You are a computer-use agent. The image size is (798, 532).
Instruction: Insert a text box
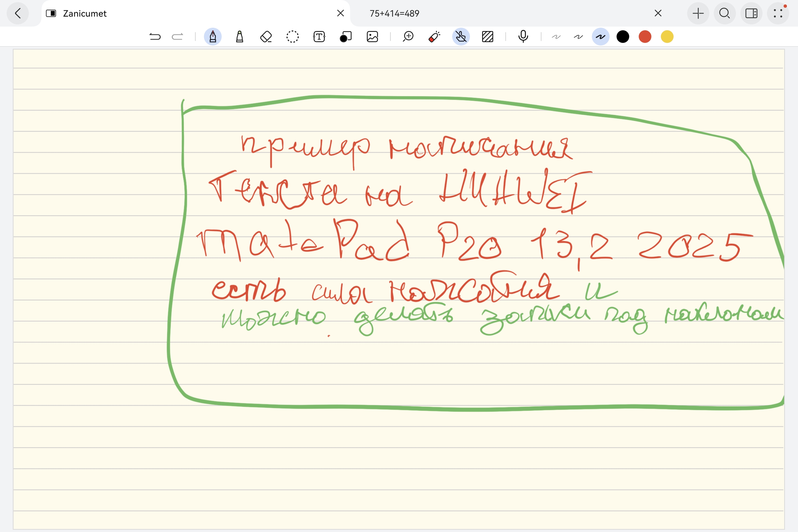[319, 37]
